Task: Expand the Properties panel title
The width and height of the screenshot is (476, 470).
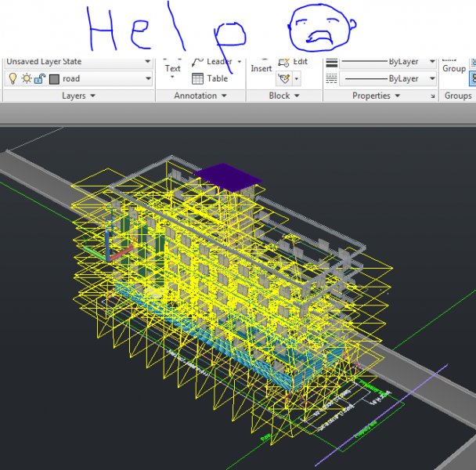Action: tap(377, 96)
